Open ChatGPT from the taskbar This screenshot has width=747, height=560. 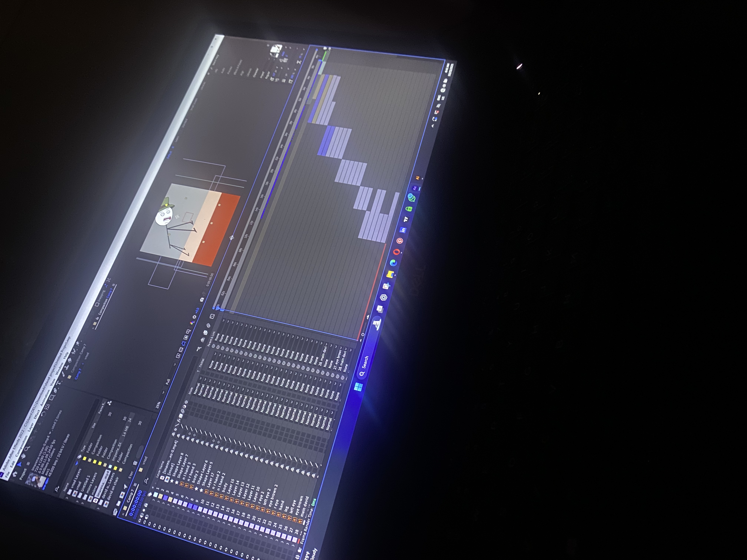pos(383,297)
